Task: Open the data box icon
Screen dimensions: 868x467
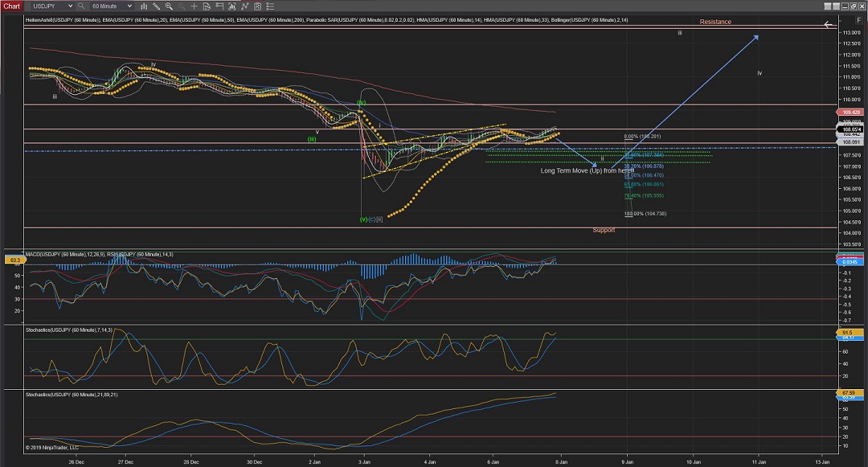Action: (207, 6)
